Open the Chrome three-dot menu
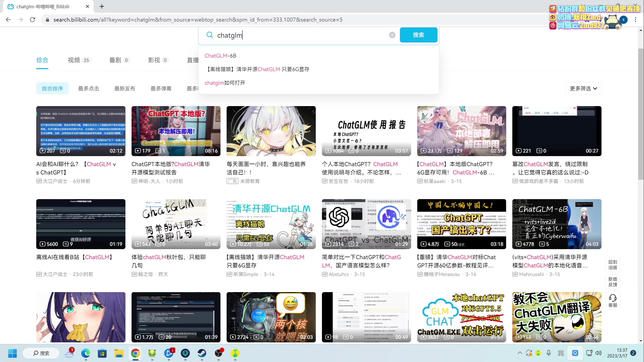 pyautogui.click(x=635, y=20)
